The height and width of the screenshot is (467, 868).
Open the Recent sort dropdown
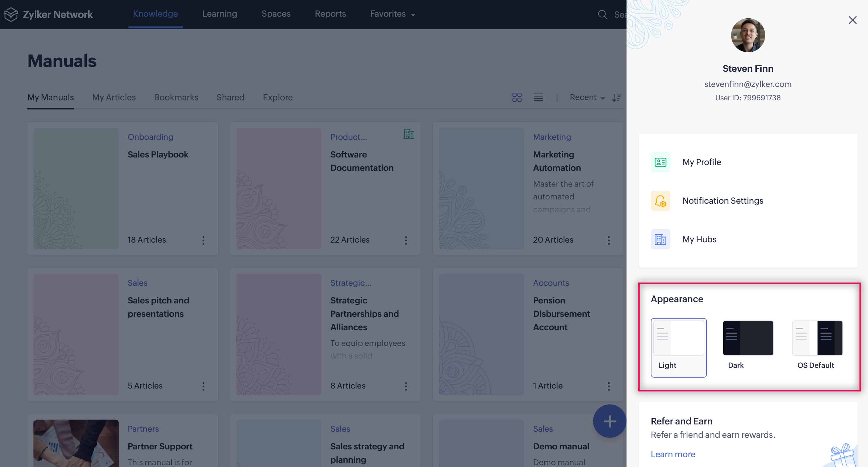pos(587,97)
